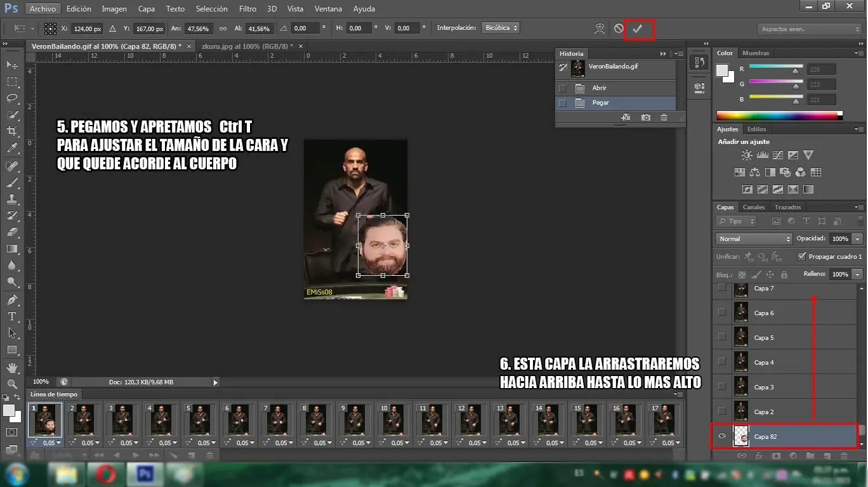Select the Eraser tool

click(x=12, y=232)
